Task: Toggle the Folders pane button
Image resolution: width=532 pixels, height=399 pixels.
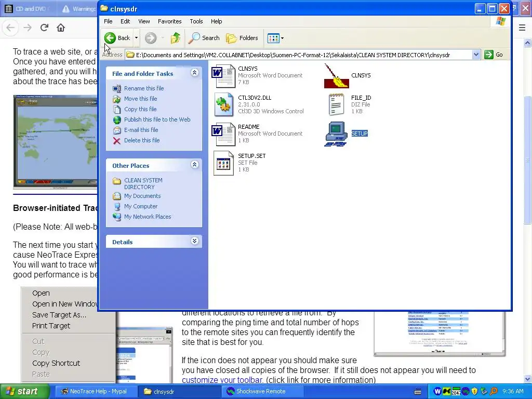Action: click(242, 38)
